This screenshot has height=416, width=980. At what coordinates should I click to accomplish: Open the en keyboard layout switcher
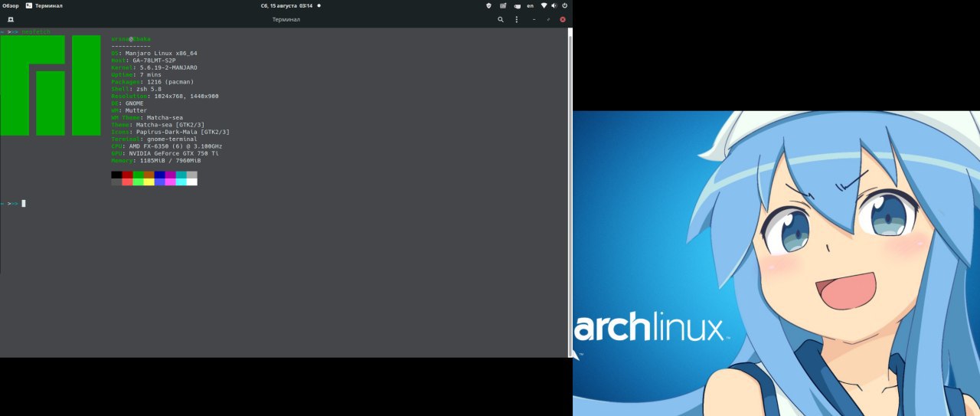[x=530, y=5]
